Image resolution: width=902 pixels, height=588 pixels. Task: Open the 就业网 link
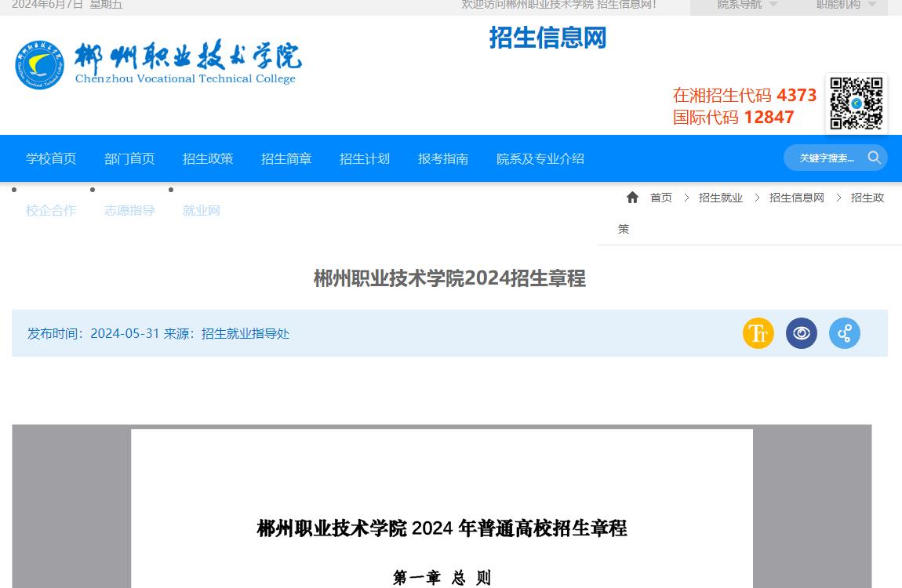point(202,210)
